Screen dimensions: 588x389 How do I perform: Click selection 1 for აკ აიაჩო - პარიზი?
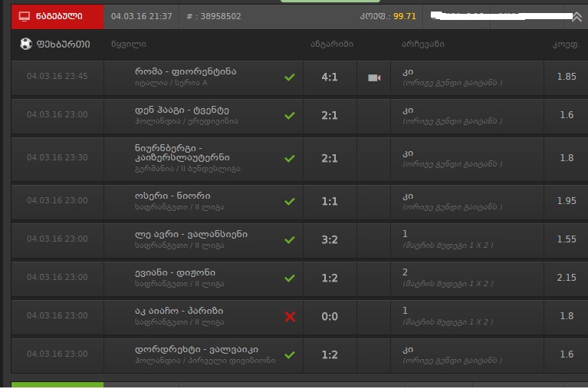coord(405,311)
